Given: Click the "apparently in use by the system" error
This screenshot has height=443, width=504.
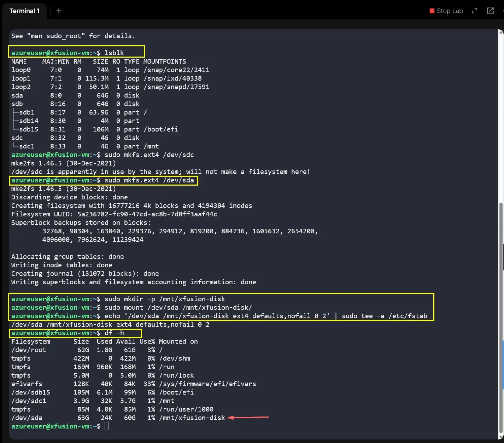Looking at the screenshot, I should [161, 172].
